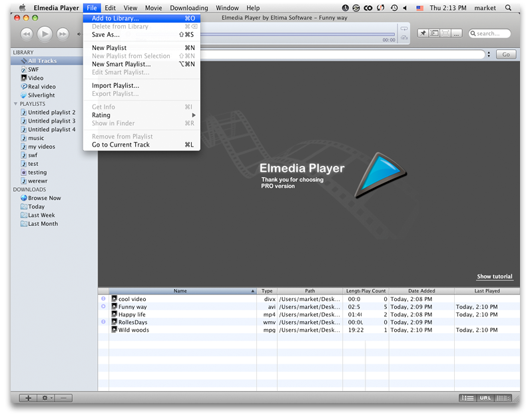Select the Wild woods track
This screenshot has width=532, height=415.
click(309, 330)
